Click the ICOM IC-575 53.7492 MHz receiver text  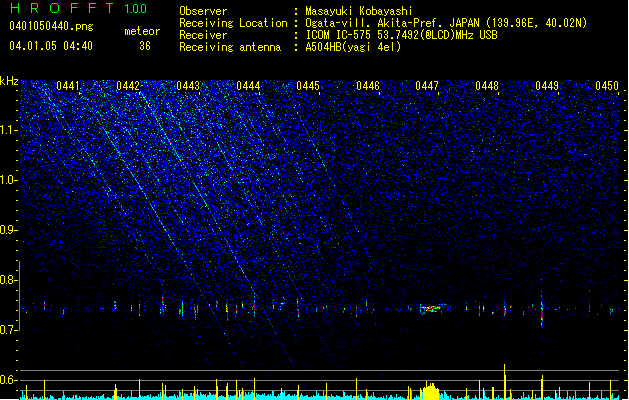click(x=401, y=35)
